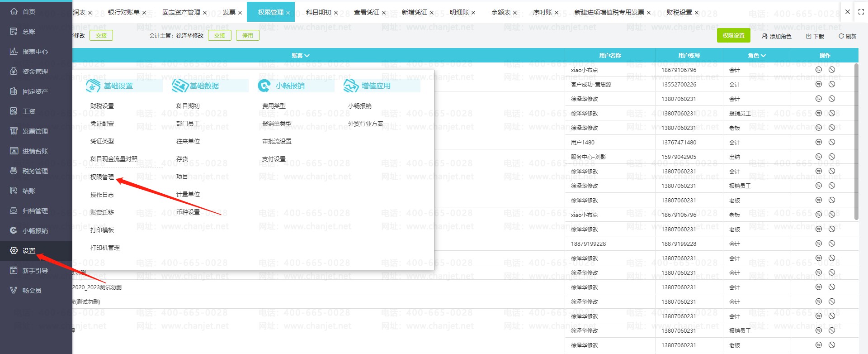
Task: Choose 操作日志 from 基础设置 menu
Action: pos(102,195)
